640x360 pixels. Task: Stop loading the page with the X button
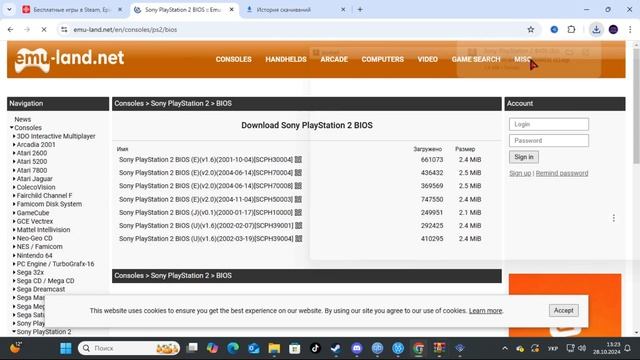pos(44,29)
